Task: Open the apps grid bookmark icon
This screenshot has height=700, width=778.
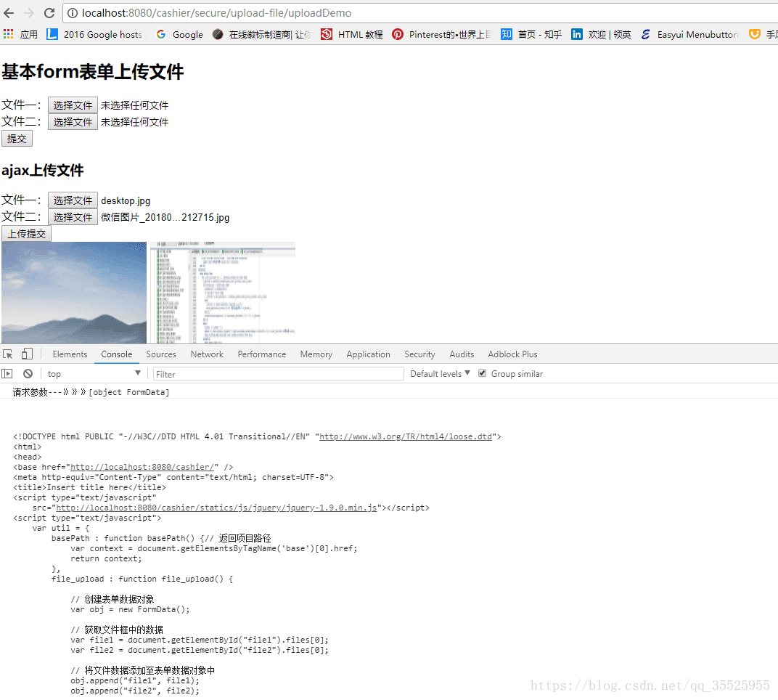Action: pos(9,33)
